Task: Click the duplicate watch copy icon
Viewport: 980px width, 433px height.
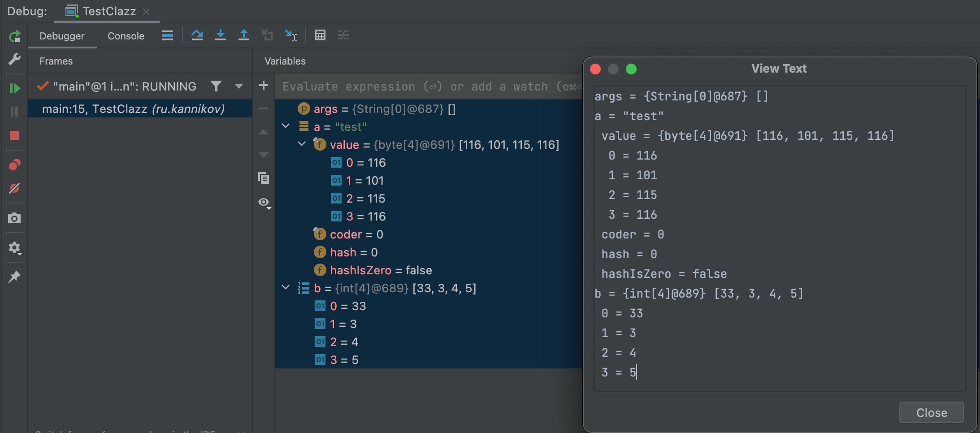Action: pyautogui.click(x=264, y=178)
